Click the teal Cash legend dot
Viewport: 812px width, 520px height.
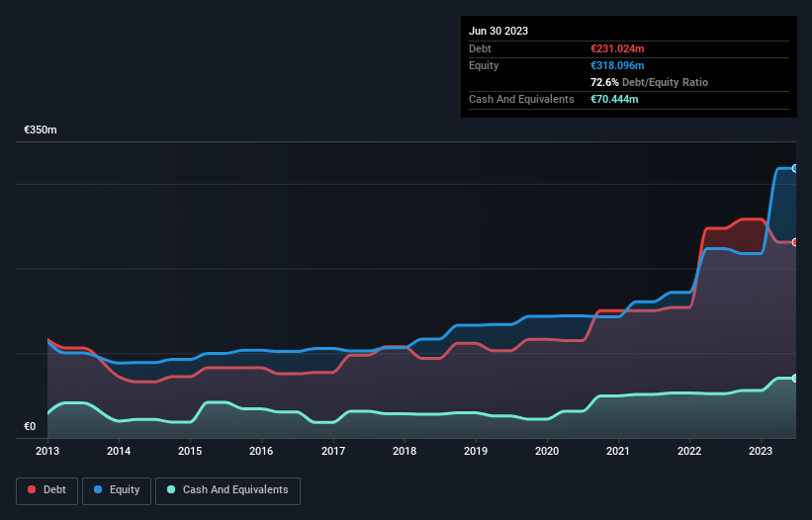click(x=171, y=489)
